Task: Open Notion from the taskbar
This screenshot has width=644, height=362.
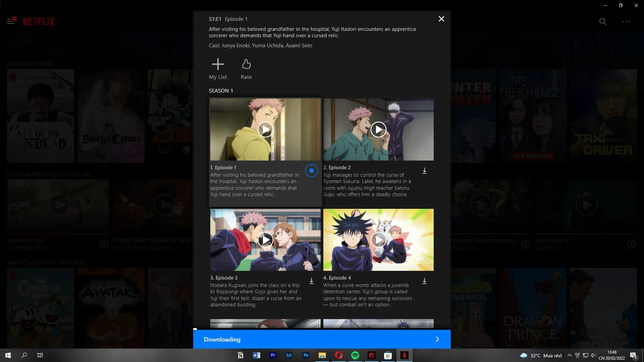Action: (x=240, y=355)
